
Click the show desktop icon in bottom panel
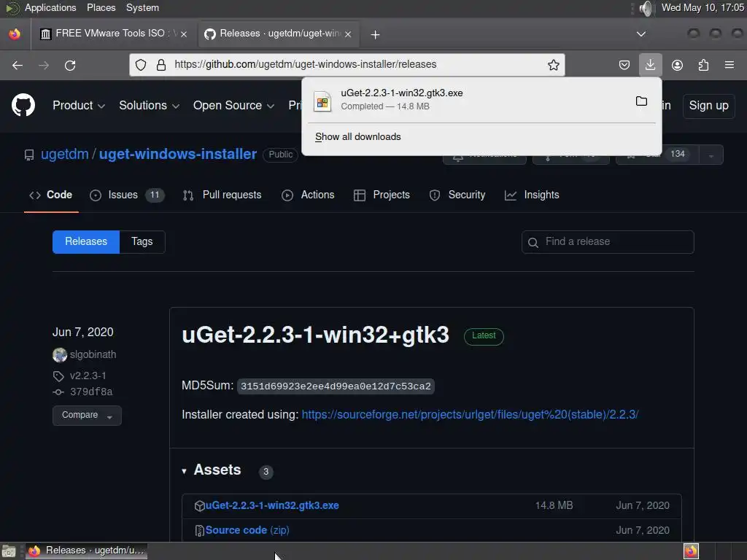pos(9,551)
